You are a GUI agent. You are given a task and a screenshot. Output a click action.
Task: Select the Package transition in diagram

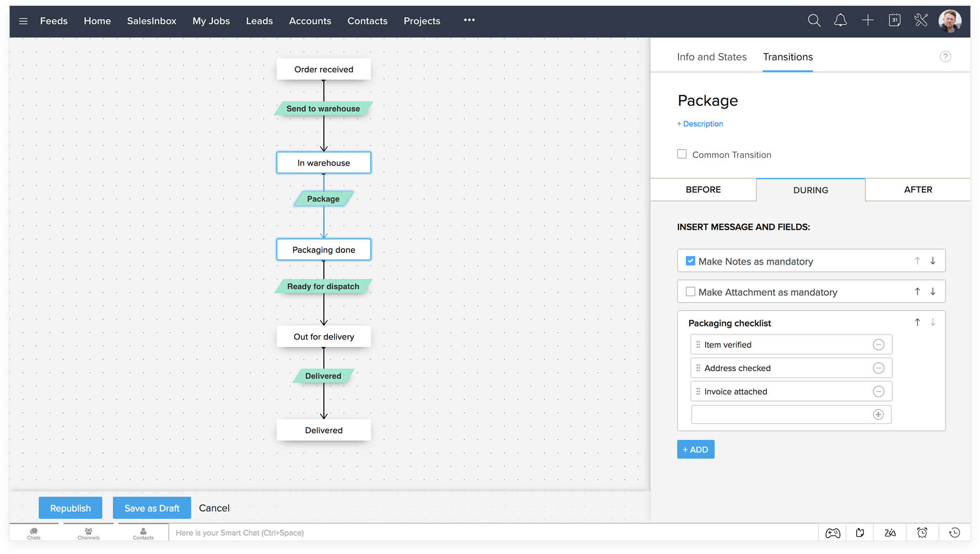(x=323, y=199)
